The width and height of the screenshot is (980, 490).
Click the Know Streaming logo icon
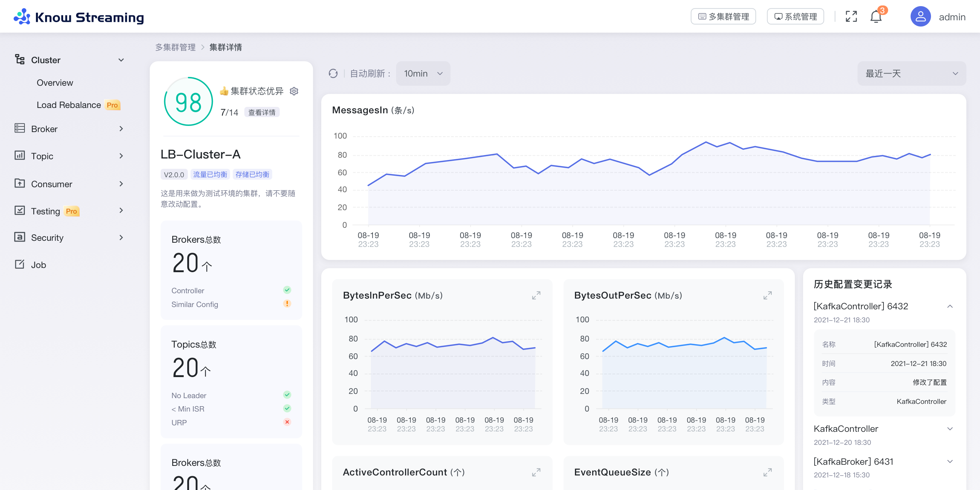point(22,17)
